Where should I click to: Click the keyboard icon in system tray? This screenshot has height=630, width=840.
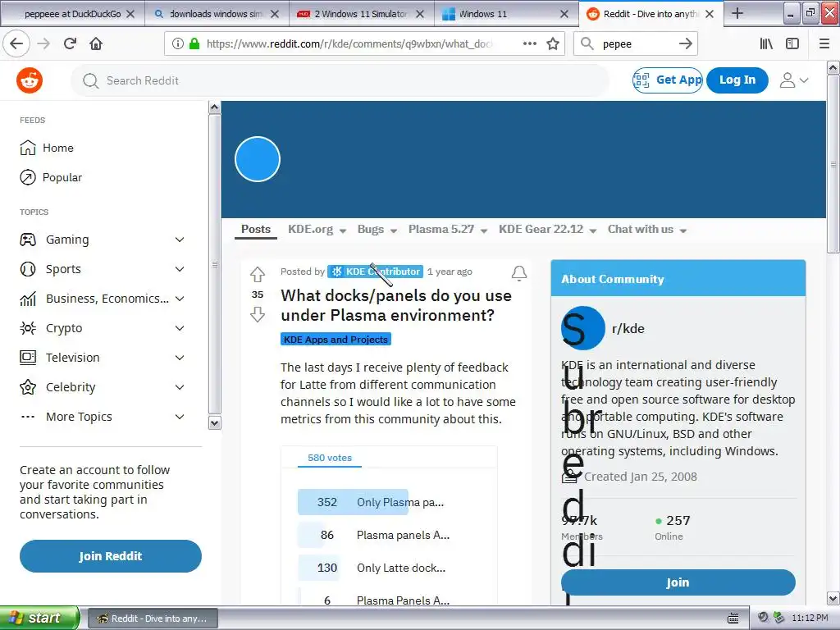[x=733, y=619]
